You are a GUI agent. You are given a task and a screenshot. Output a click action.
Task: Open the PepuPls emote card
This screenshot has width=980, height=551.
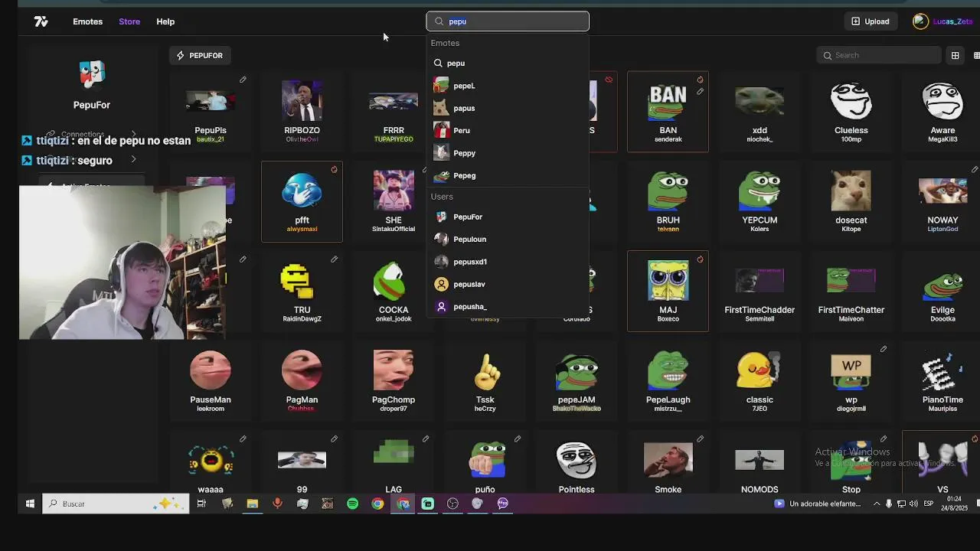[211, 111]
